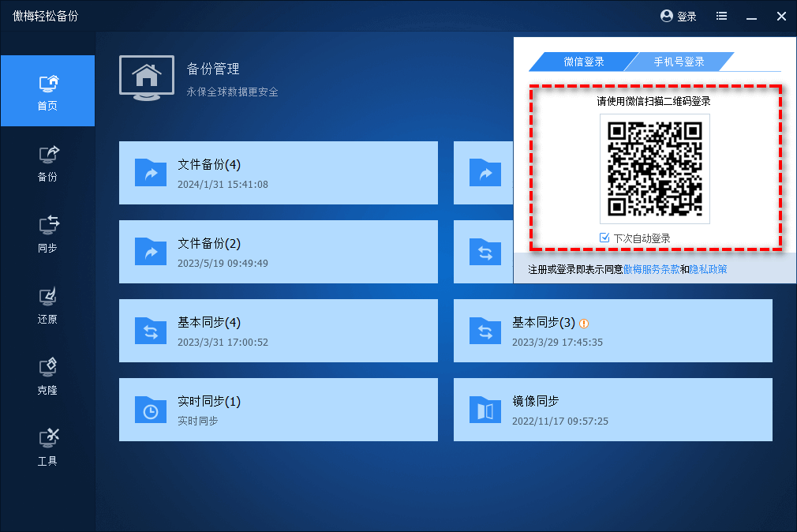The image size is (797, 532).
Task: Open the hamburger menu in title bar
Action: 721,16
